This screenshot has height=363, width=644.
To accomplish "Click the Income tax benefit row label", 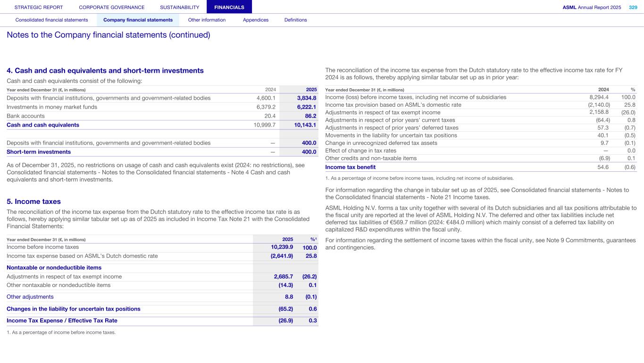I will tap(350, 167).
